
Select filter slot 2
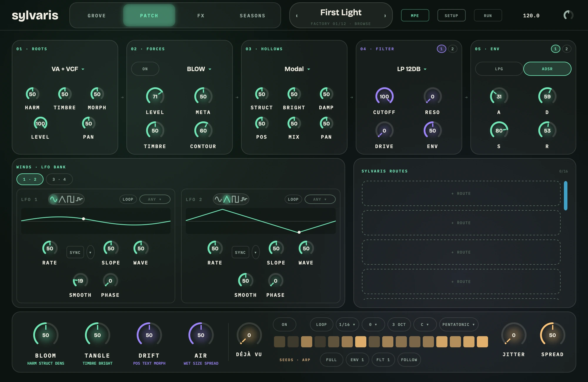[x=452, y=49]
